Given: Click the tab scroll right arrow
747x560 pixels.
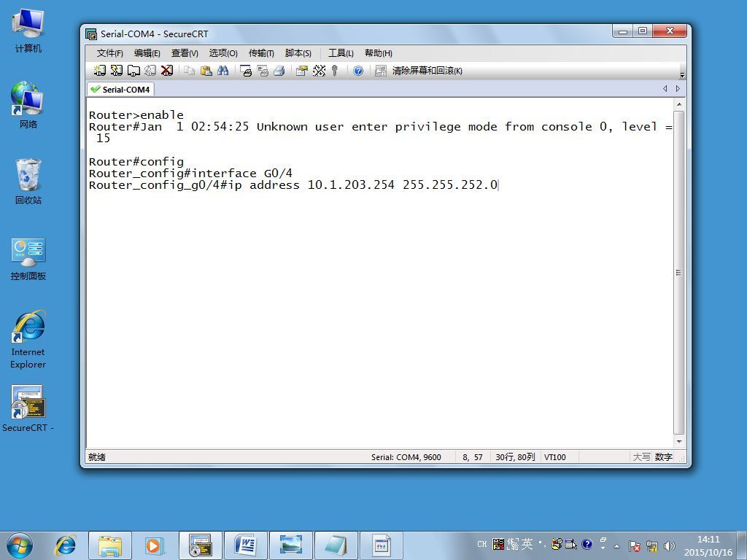Looking at the screenshot, I should pos(678,88).
